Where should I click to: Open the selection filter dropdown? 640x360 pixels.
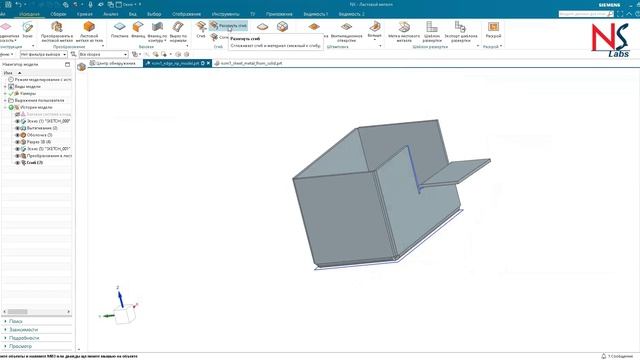[x=44, y=54]
